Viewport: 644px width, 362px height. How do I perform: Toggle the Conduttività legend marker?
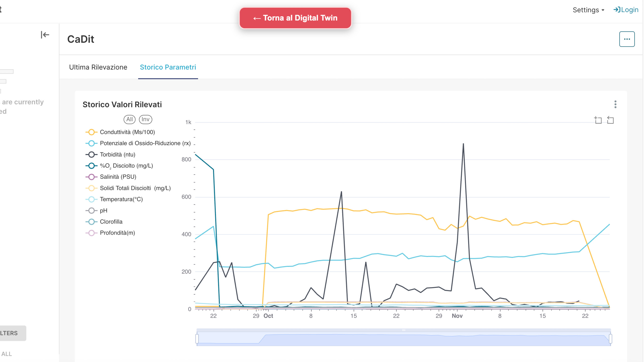click(x=91, y=132)
